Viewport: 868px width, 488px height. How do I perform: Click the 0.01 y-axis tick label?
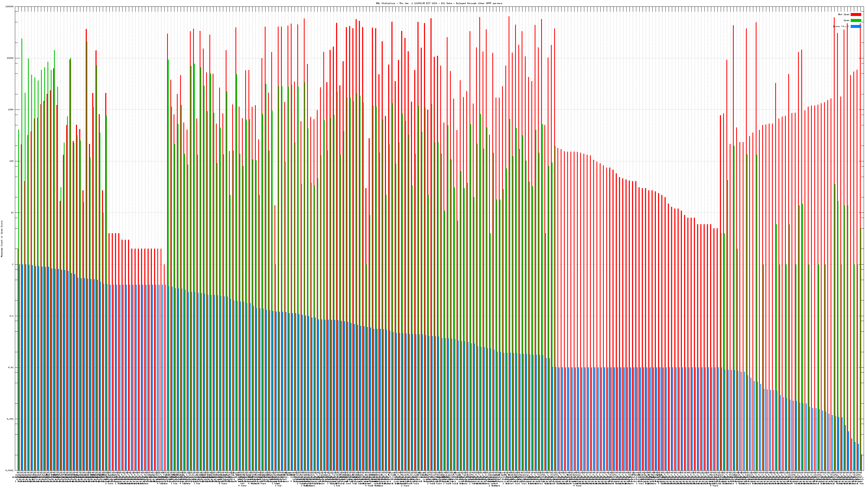point(11,367)
